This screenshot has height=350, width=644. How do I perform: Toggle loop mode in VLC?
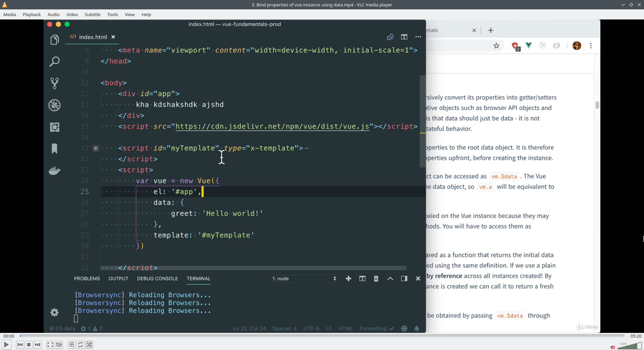click(80, 345)
